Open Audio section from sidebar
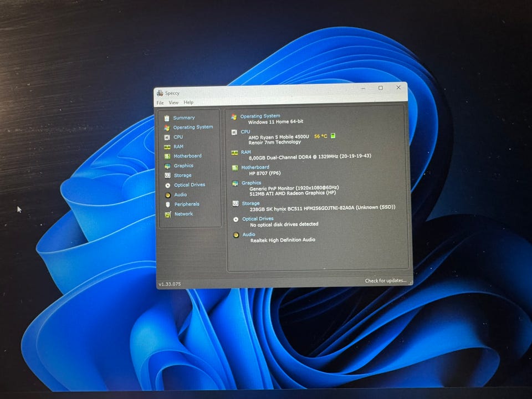Screen dimensions: 532x399 tap(181, 195)
